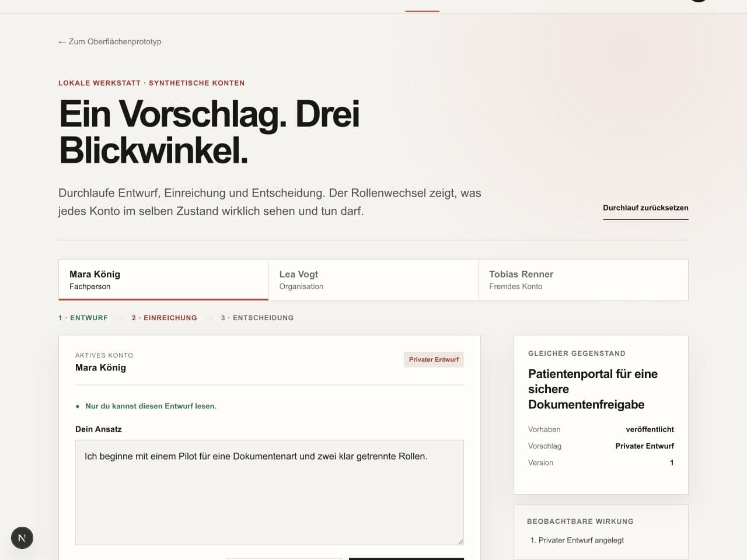The image size is (747, 560).
Task: Click the Vorhaben value veröffentlicht
Action: (650, 429)
